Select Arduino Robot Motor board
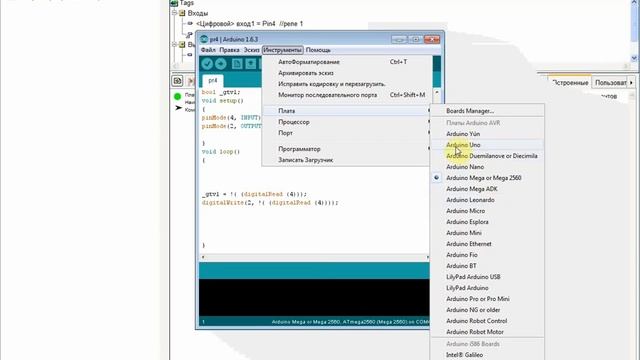This screenshot has height=360, width=640. 487,332
